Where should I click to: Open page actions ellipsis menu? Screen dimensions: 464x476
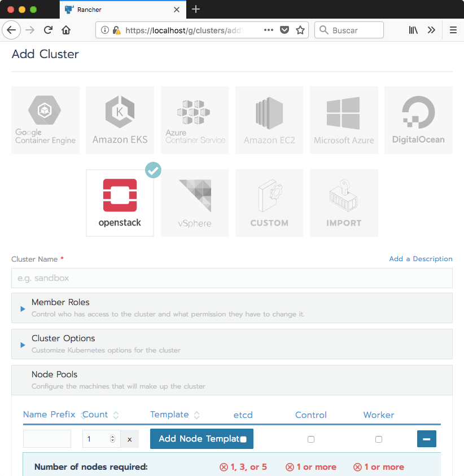pos(269,30)
